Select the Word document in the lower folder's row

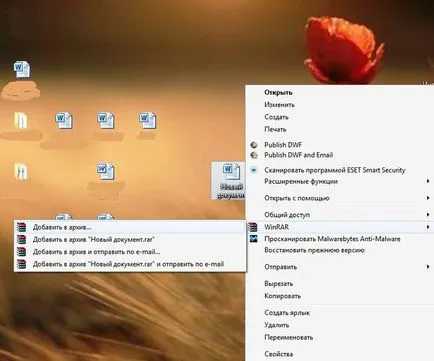point(106,172)
